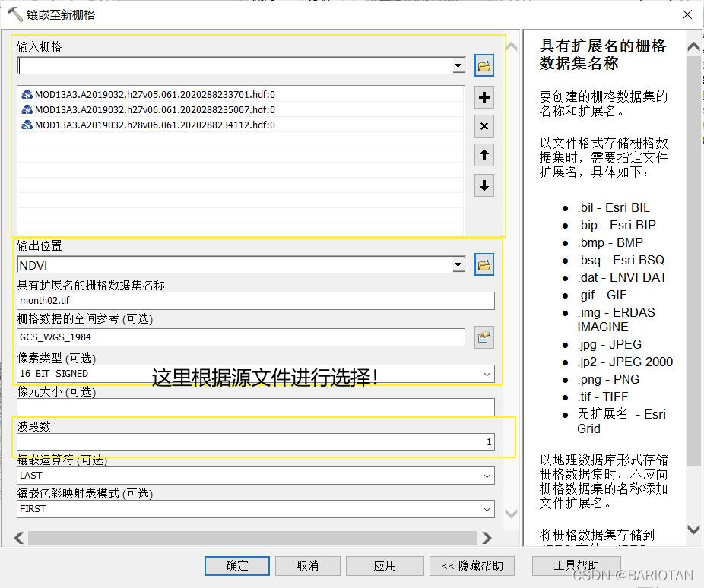Click the hammer tool icon in title
The height and width of the screenshot is (588, 704).
[14, 14]
